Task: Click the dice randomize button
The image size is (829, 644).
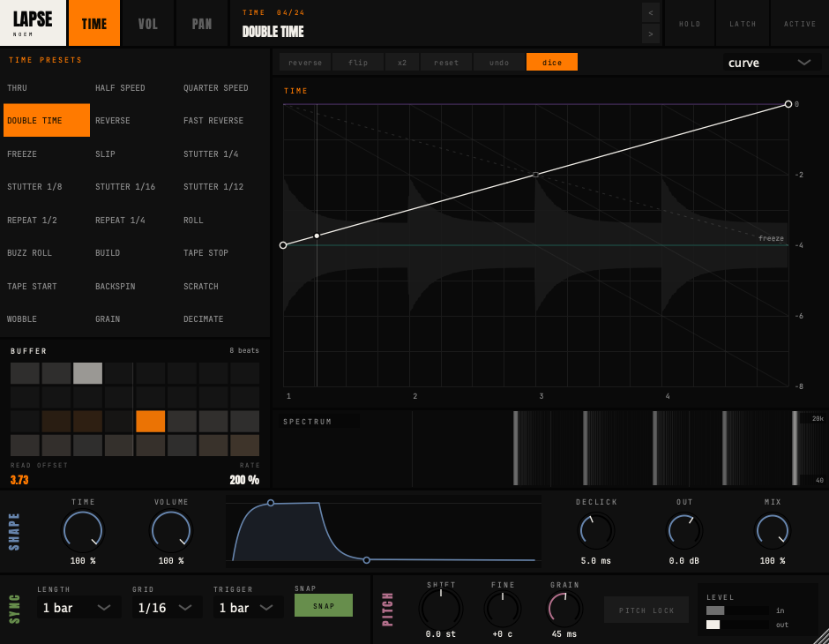Action: click(x=552, y=63)
